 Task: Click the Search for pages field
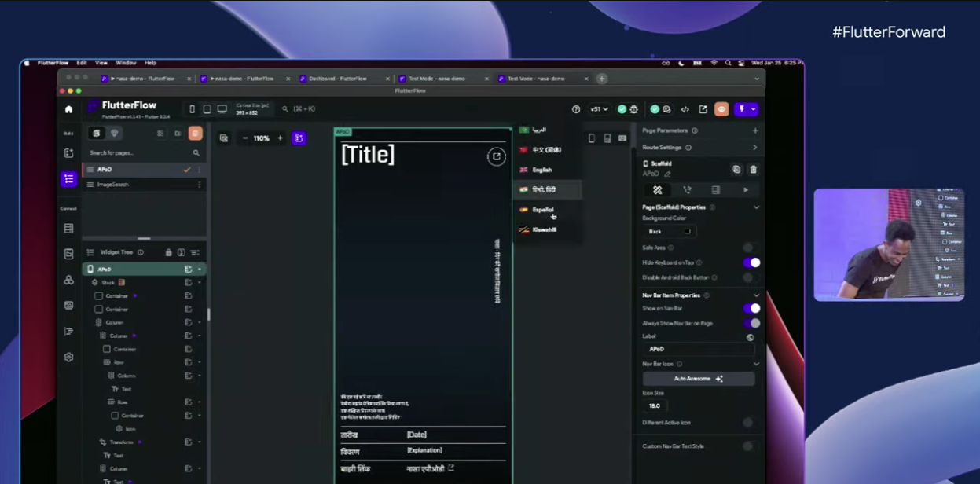coord(145,152)
